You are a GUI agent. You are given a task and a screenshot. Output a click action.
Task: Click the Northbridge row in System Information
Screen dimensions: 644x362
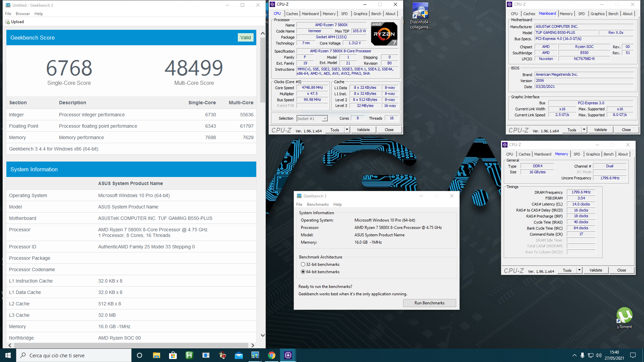click(131, 338)
